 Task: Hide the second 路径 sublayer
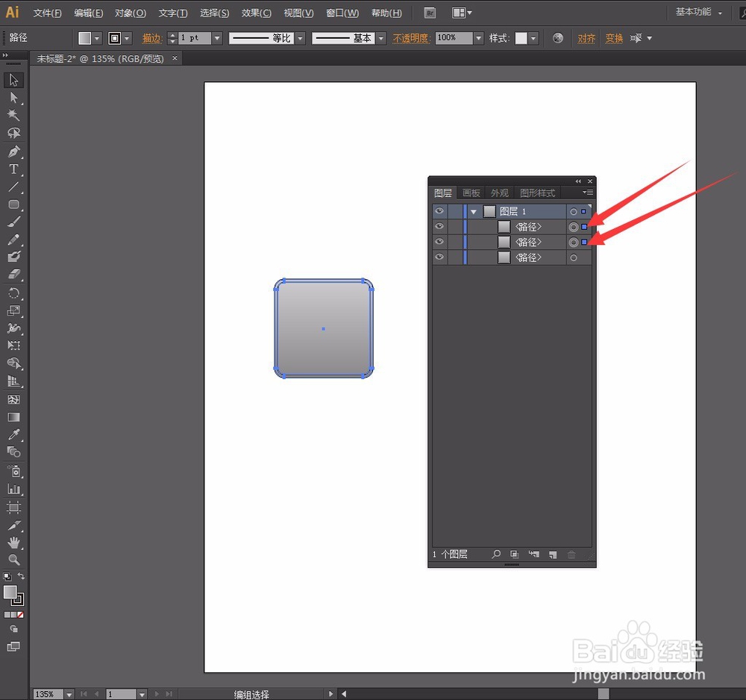coord(439,242)
